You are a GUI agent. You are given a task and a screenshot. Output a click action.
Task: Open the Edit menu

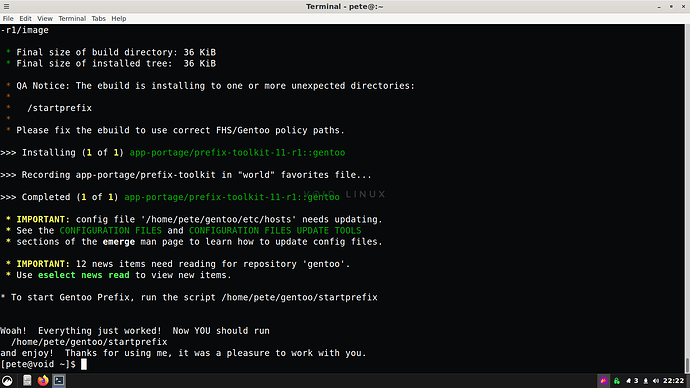pyautogui.click(x=25, y=18)
